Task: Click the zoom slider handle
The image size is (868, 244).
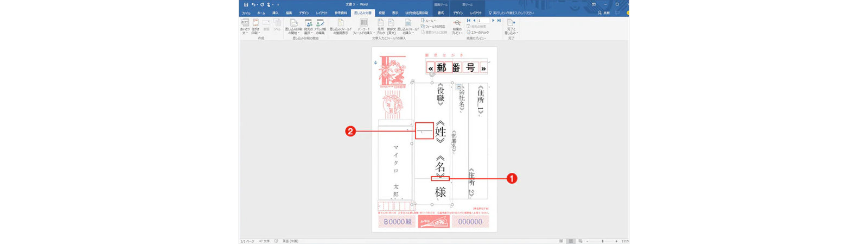Action: [603, 241]
